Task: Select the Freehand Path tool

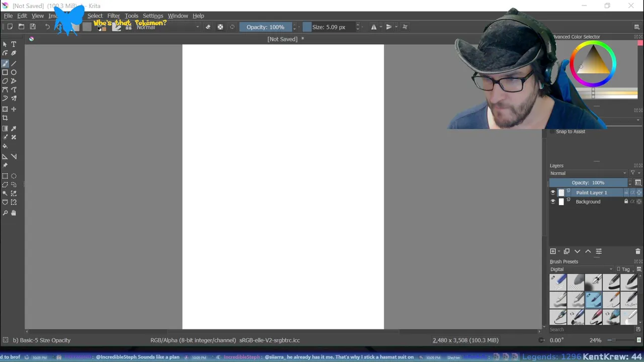Action: [x=14, y=90]
